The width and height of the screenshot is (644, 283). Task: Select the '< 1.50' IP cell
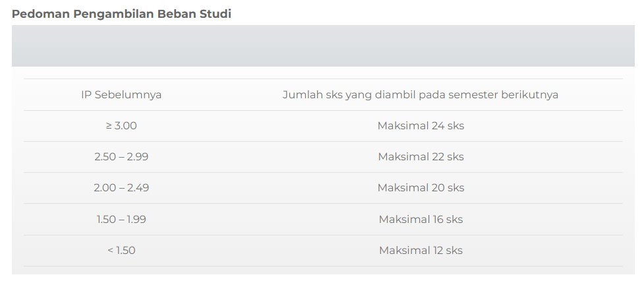[x=121, y=251]
